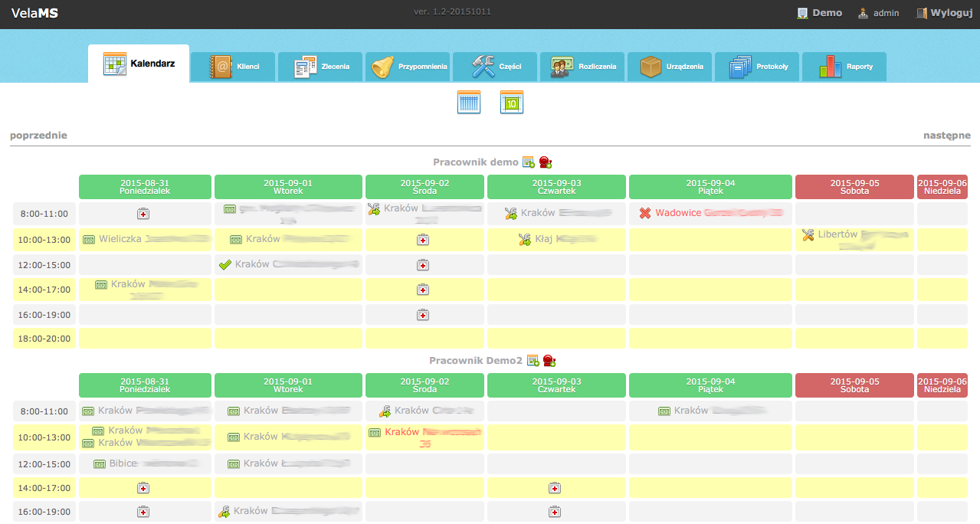Click Pracownik Demo2 12:00-15:00 time label
980x524 pixels.
[45, 464]
